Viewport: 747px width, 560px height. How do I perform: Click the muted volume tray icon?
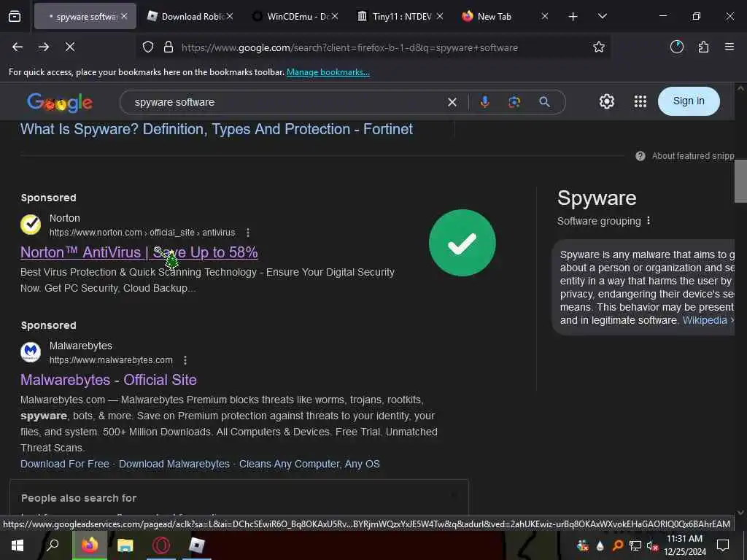pyautogui.click(x=652, y=545)
